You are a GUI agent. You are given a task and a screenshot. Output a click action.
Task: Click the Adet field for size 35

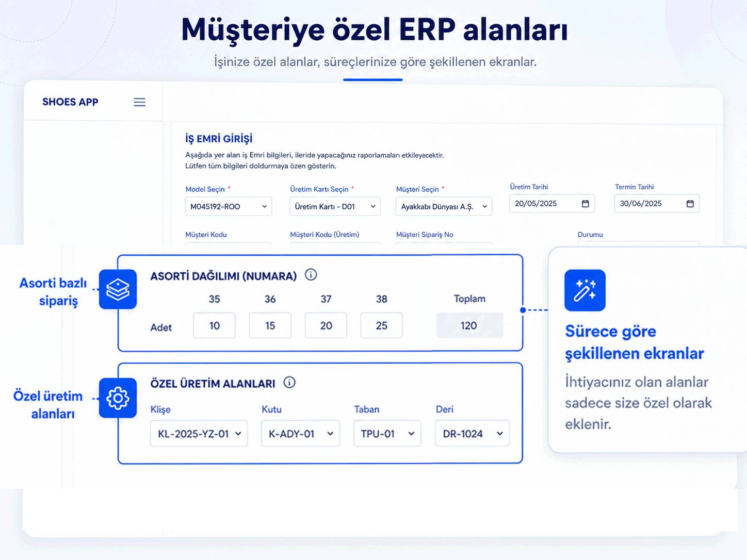pyautogui.click(x=214, y=325)
